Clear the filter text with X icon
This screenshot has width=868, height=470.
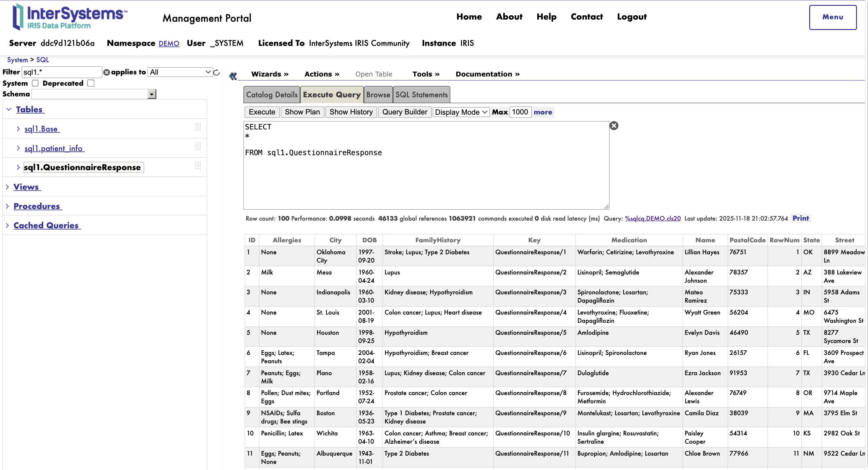pyautogui.click(x=107, y=73)
